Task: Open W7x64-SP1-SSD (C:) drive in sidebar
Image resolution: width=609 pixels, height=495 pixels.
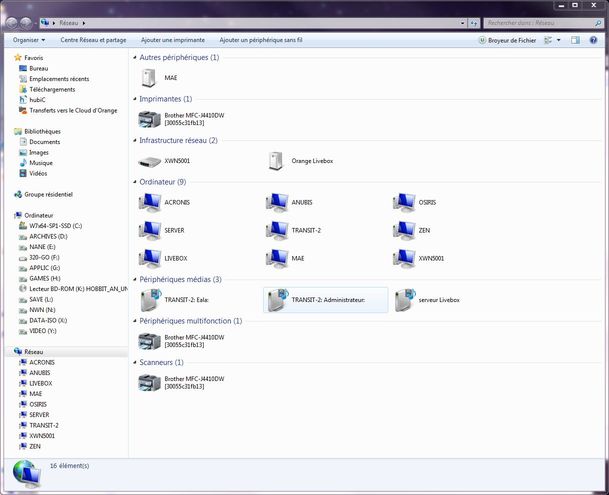Action: tap(55, 226)
